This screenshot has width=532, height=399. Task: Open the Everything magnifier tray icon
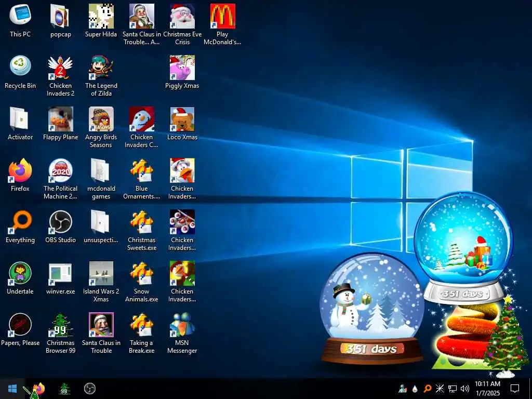(427, 389)
